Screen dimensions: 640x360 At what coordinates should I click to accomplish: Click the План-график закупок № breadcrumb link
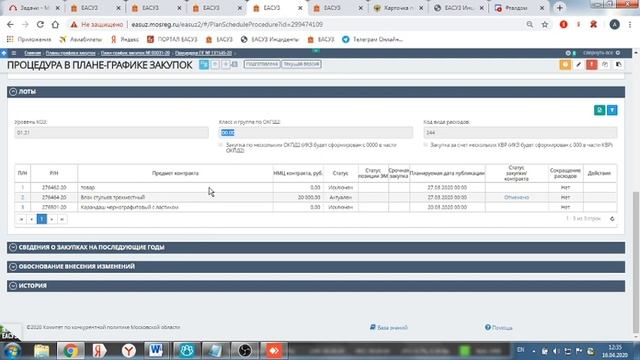click(x=135, y=53)
